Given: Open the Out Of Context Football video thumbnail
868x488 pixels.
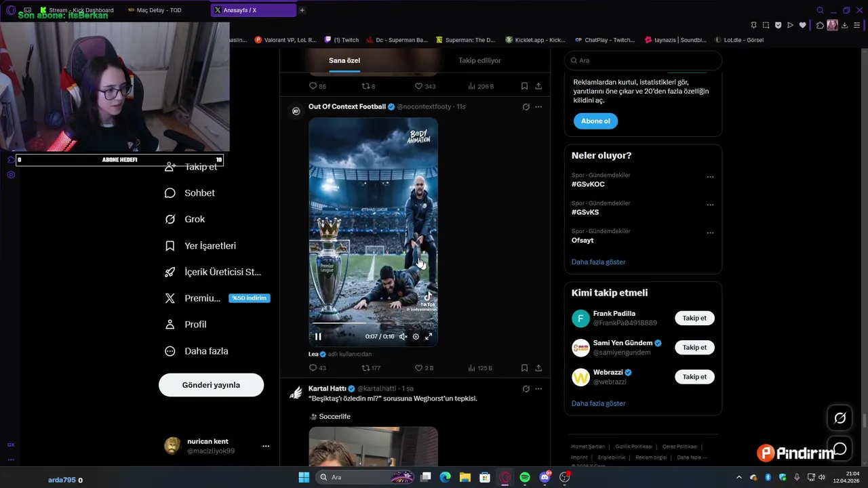Looking at the screenshot, I should coord(373,232).
